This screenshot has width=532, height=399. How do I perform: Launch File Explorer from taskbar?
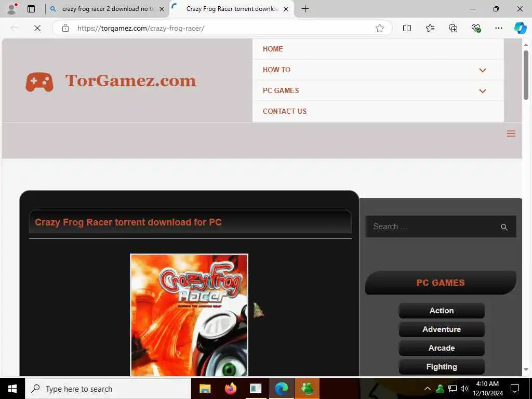pos(205,389)
